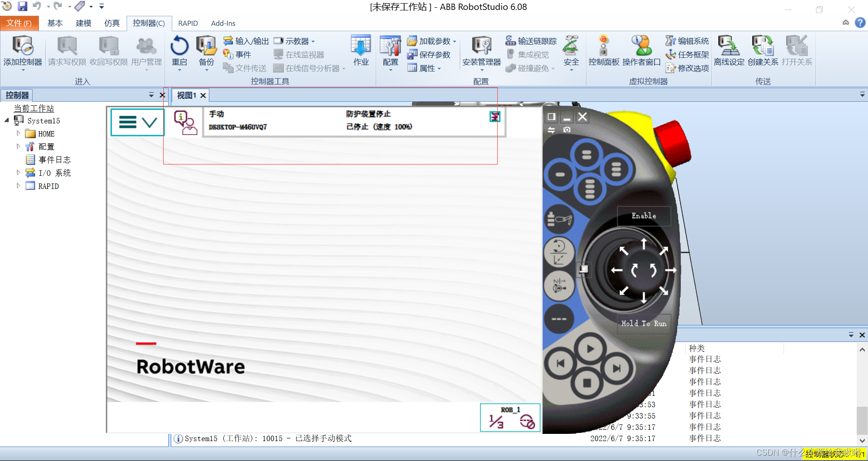Expand the HOME folder node

pos(18,134)
